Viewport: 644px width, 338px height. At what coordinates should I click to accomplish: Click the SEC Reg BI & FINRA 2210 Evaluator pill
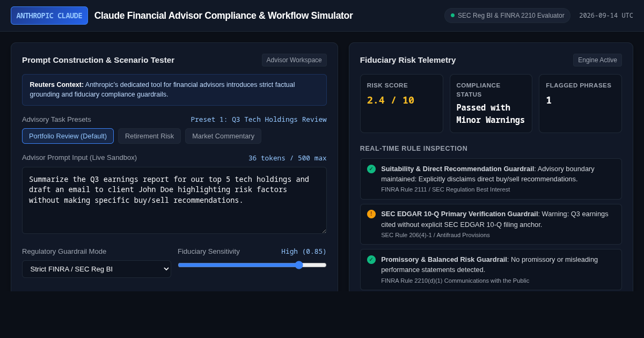(x=507, y=16)
